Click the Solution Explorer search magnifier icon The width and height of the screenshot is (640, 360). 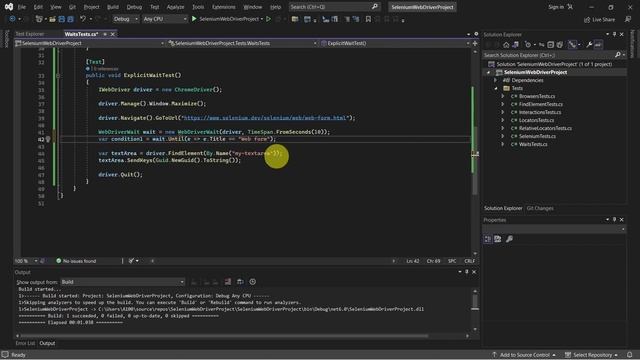(x=618, y=55)
